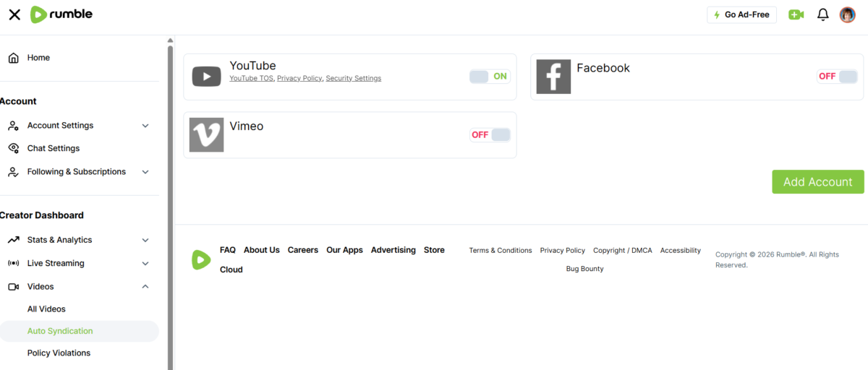Close the sidebar menu with X icon

(x=14, y=14)
